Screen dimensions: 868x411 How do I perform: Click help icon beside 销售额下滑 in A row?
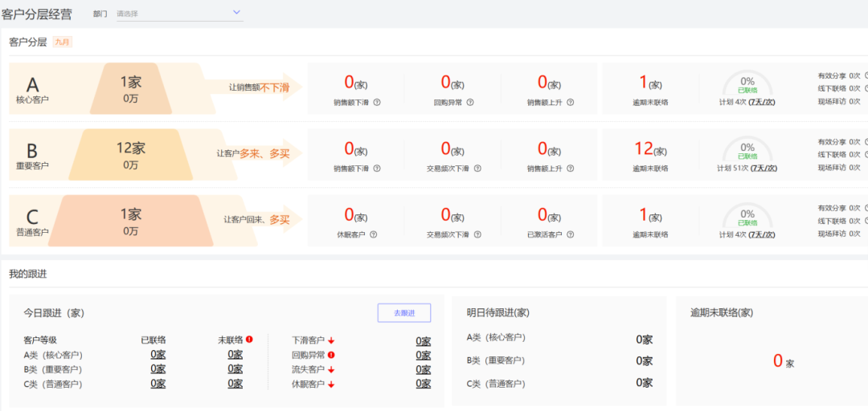click(376, 102)
